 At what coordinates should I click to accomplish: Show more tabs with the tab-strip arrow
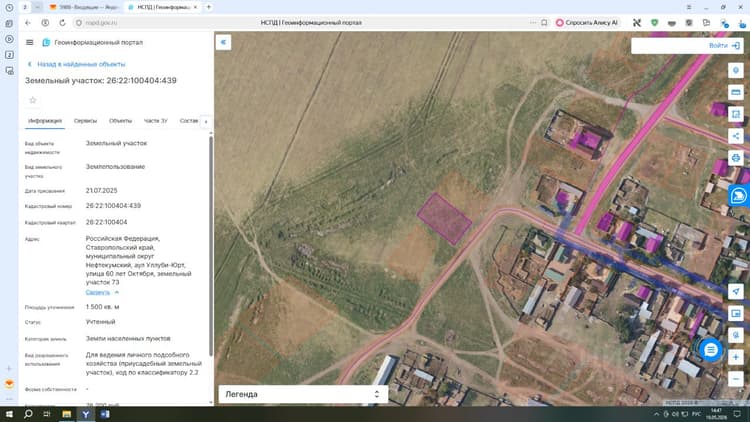pos(206,122)
